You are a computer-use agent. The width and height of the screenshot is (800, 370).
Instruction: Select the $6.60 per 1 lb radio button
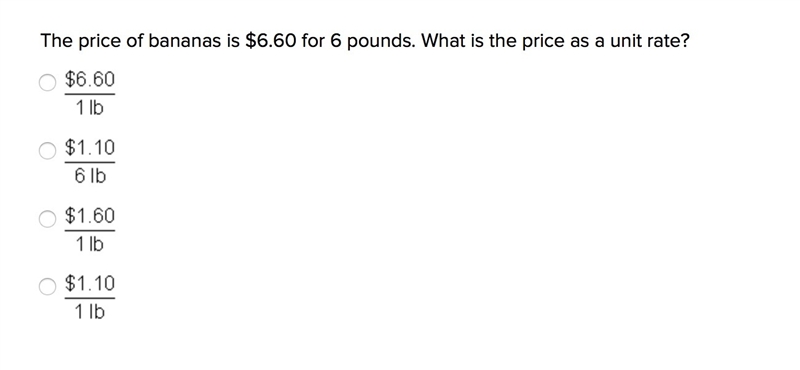pos(47,83)
